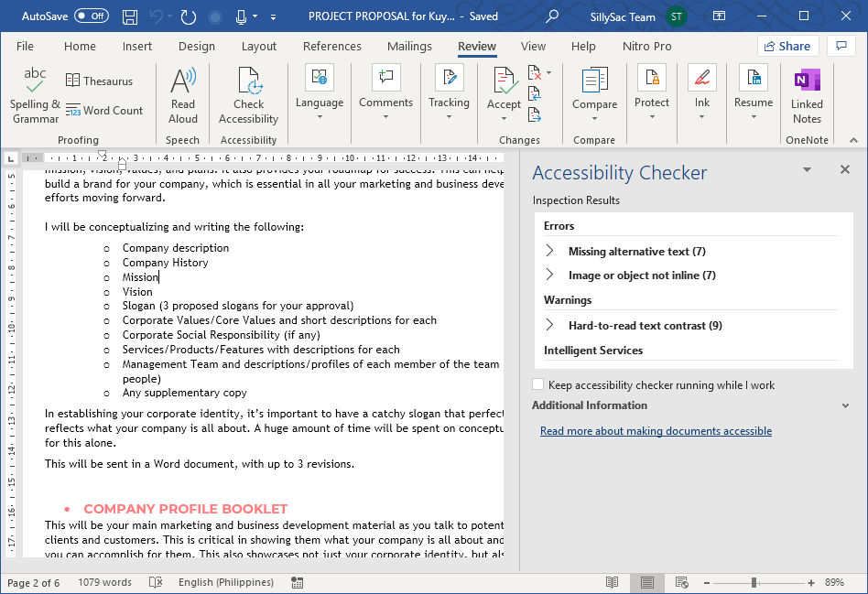Click the Share button
The width and height of the screenshot is (868, 594).
[787, 46]
